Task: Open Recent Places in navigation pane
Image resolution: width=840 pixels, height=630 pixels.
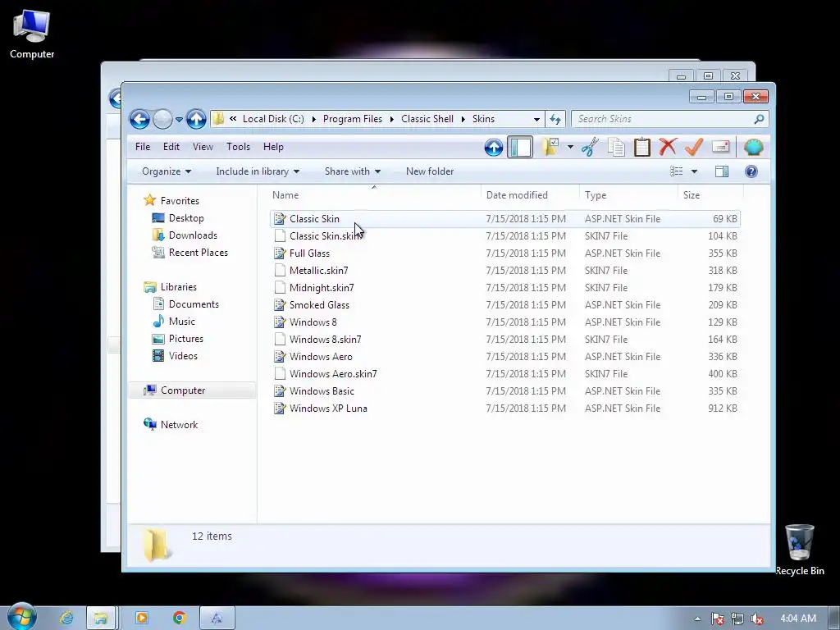Action: [x=198, y=253]
